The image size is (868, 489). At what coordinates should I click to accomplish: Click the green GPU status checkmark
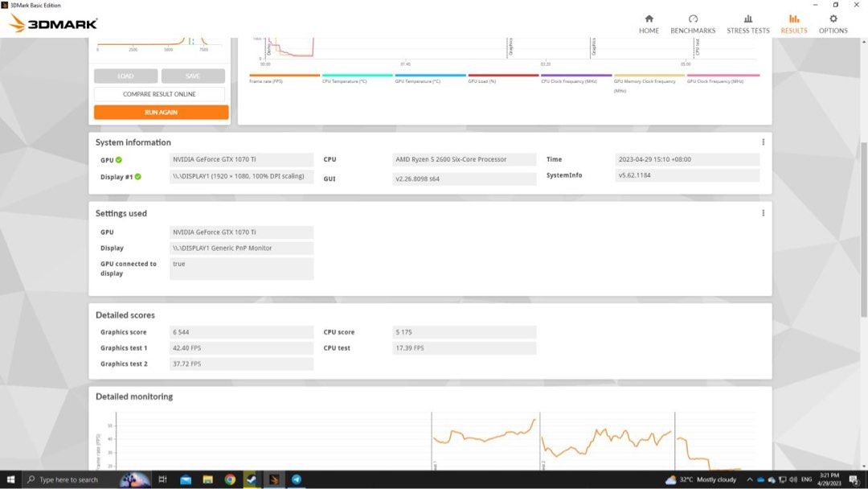click(119, 160)
